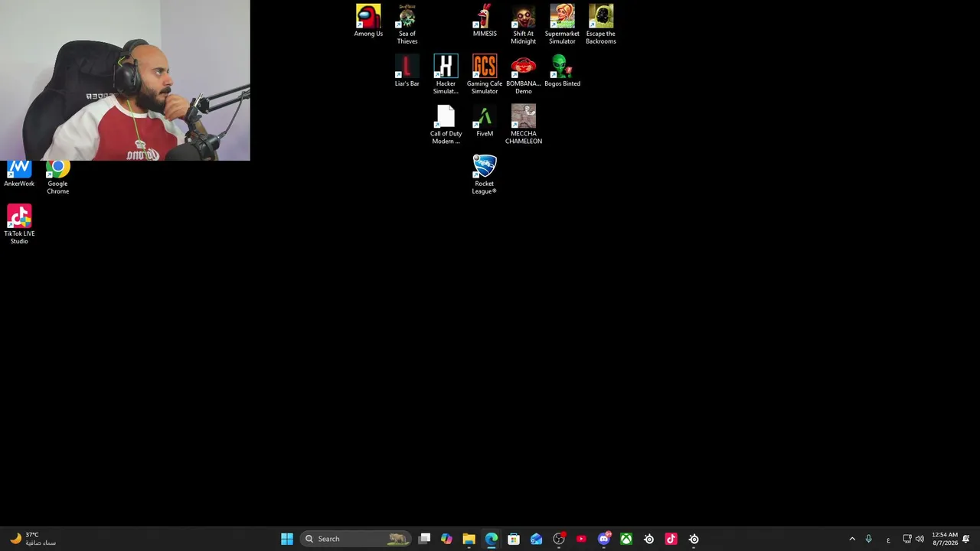Open the Windows Start menu
The height and width of the screenshot is (551, 980).
287,539
